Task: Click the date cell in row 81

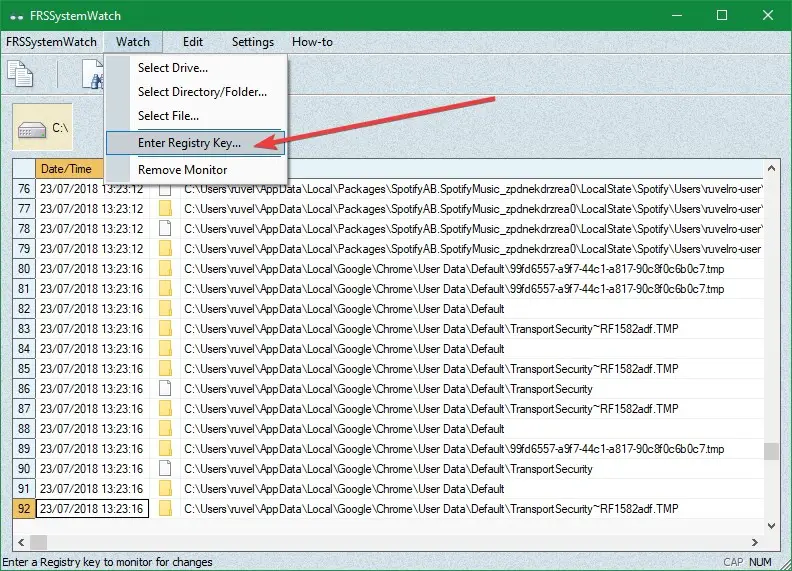Action: [92, 289]
